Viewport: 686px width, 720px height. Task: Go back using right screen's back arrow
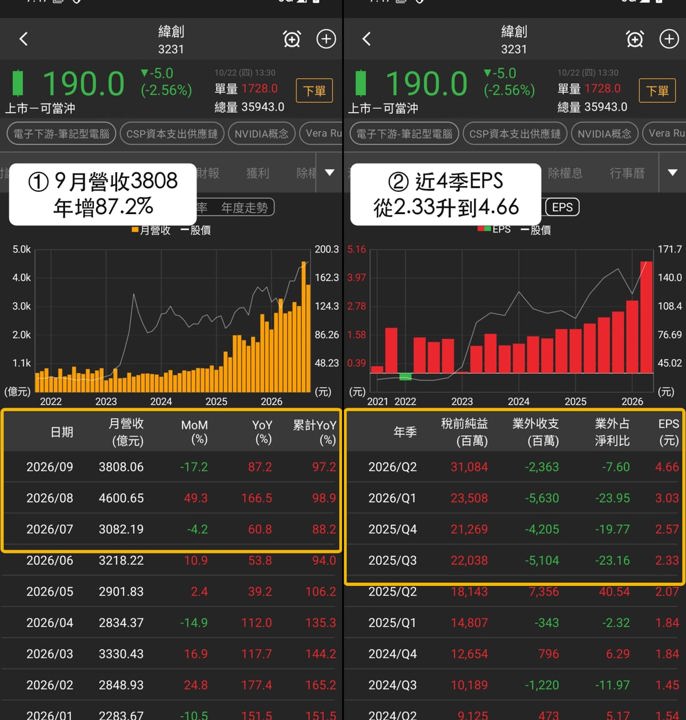click(x=366, y=39)
